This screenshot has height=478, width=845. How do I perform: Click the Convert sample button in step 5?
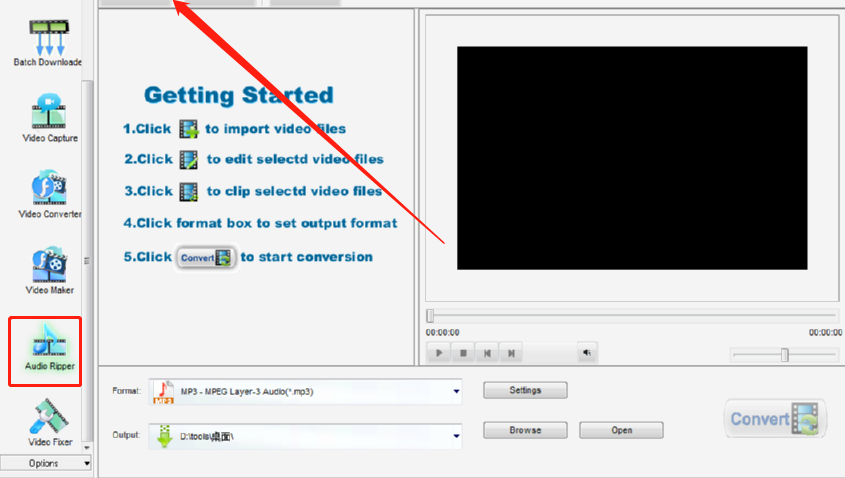point(206,258)
